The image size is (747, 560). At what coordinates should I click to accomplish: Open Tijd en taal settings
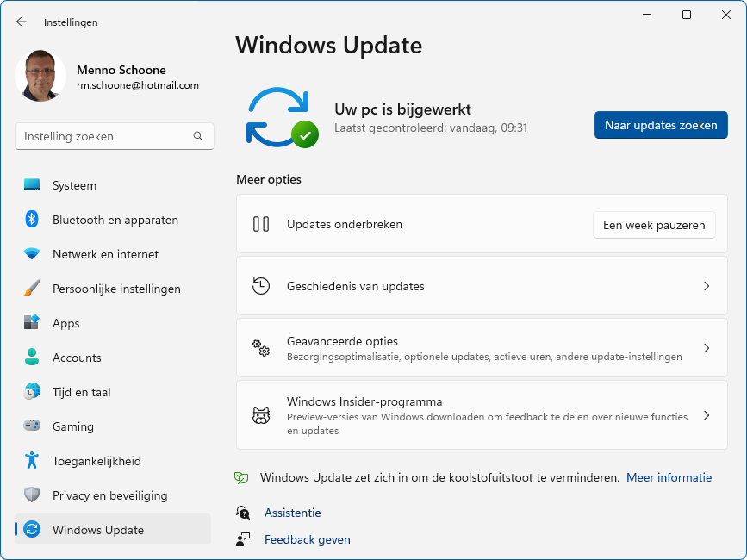pyautogui.click(x=113, y=392)
